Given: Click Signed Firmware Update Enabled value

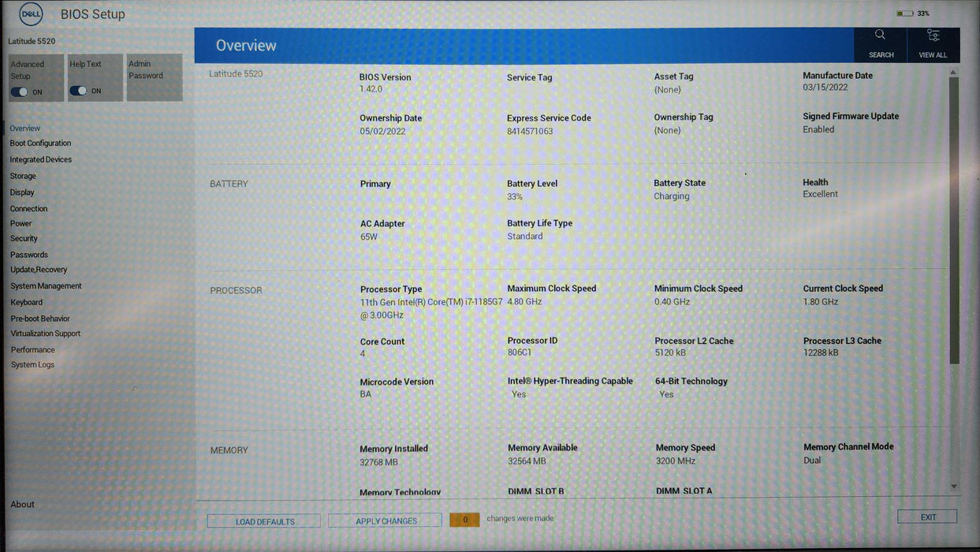Looking at the screenshot, I should [x=818, y=130].
